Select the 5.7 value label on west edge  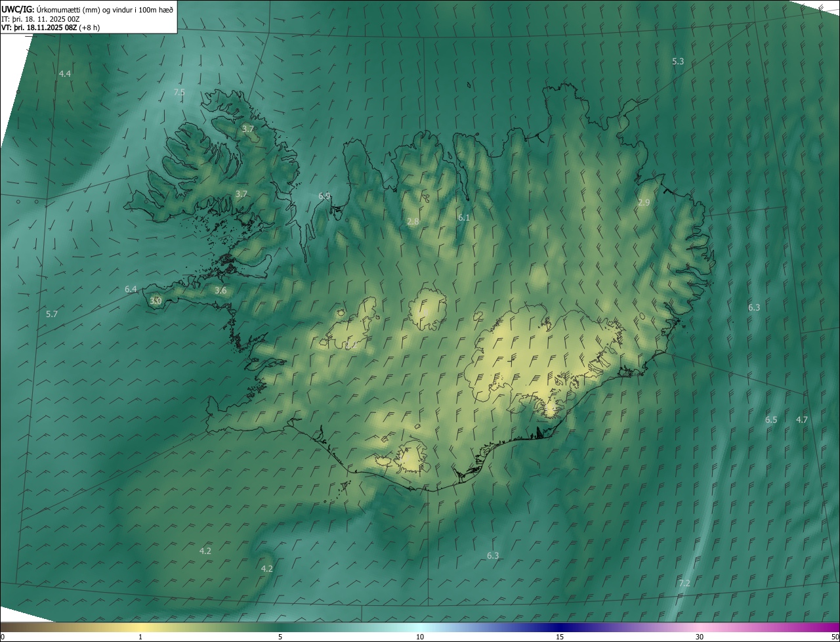coord(52,314)
